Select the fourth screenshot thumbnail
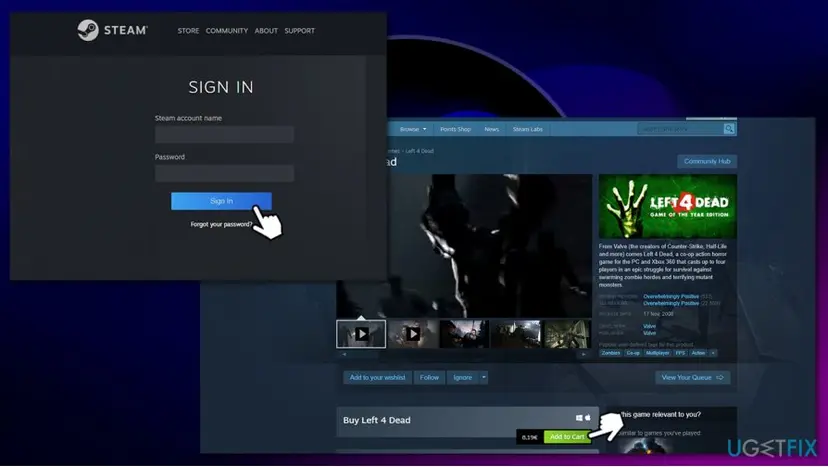Screen dimensions: 828x467 click(515, 334)
